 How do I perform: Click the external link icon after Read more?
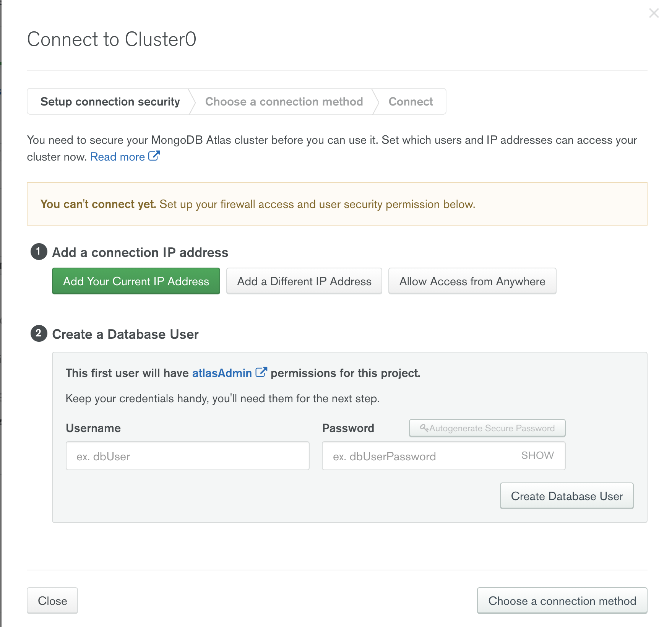click(154, 156)
